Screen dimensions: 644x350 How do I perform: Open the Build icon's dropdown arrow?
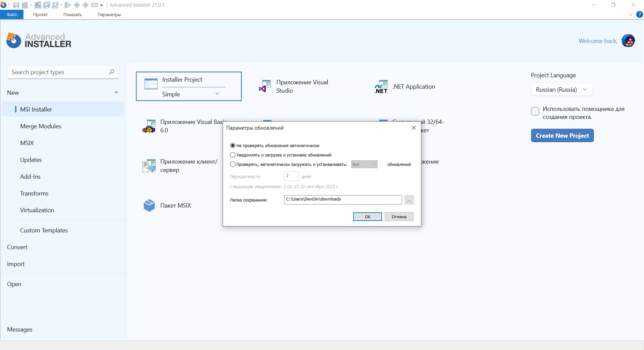[x=31, y=5]
